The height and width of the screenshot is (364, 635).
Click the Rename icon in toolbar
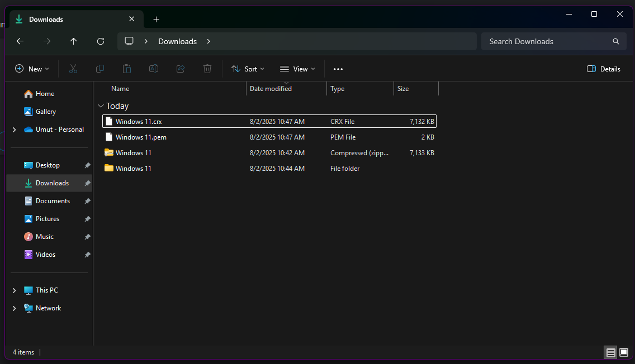tap(154, 69)
